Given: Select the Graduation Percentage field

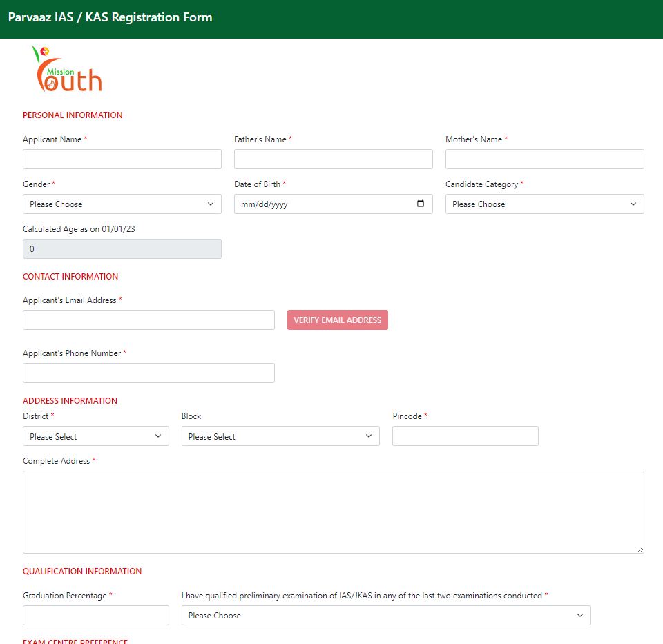Looking at the screenshot, I should [x=95, y=616].
